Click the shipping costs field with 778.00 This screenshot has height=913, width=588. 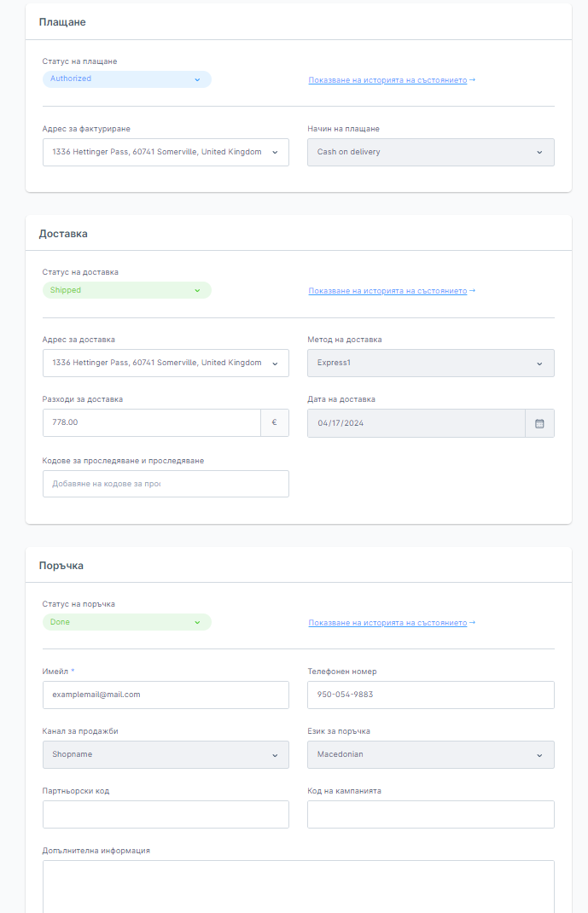[x=151, y=423]
